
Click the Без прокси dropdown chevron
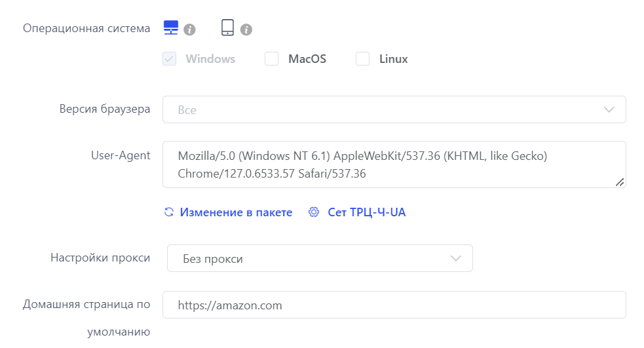(456, 258)
